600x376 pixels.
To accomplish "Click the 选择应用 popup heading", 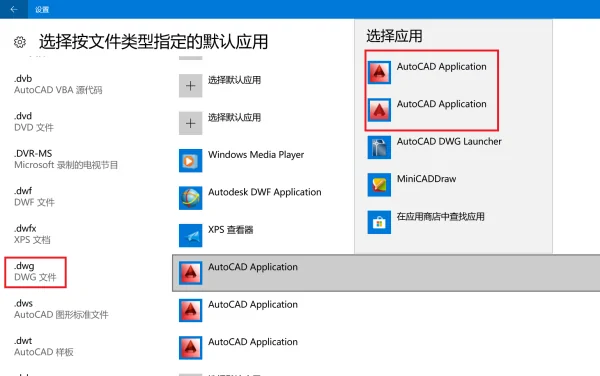I will click(394, 36).
